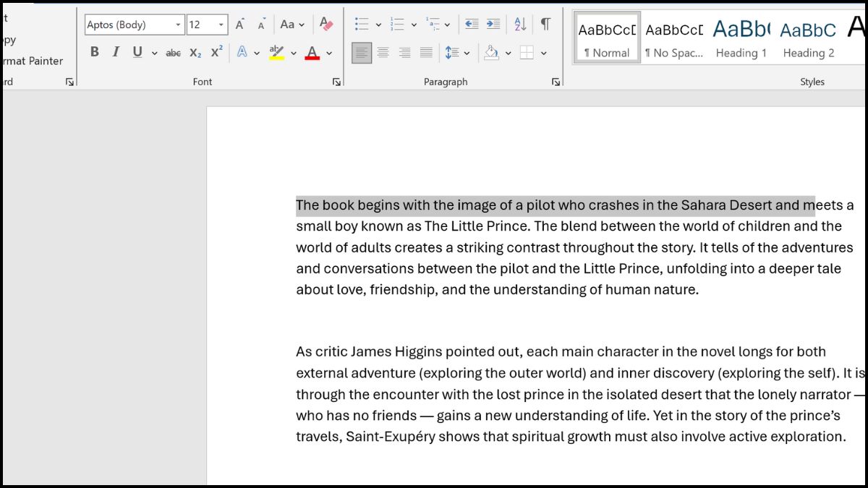Open the font name dropdown Aptos (Body)
Screen dimensions: 868x488
pos(178,25)
